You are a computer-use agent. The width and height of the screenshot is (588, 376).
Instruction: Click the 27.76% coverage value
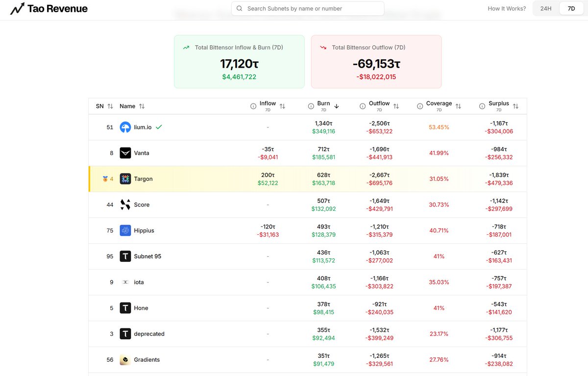pos(439,360)
